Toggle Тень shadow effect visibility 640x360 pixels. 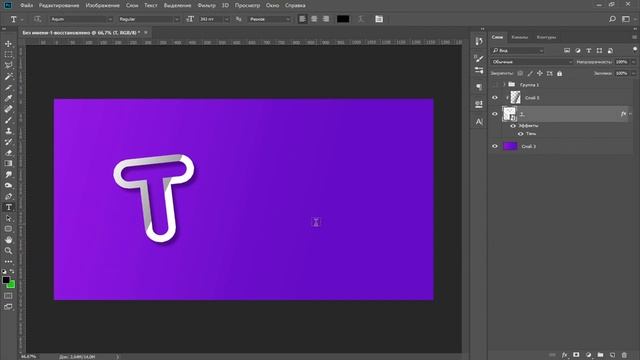click(x=520, y=134)
